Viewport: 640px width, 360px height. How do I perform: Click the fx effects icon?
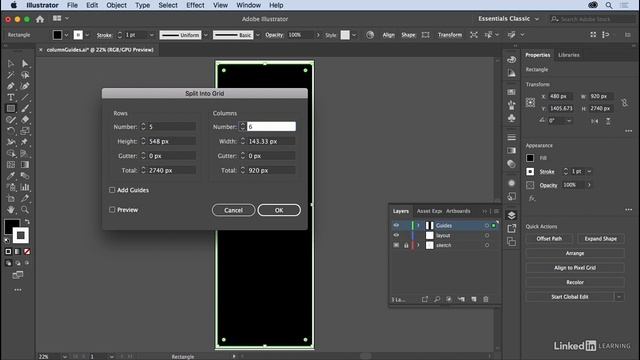click(x=531, y=198)
